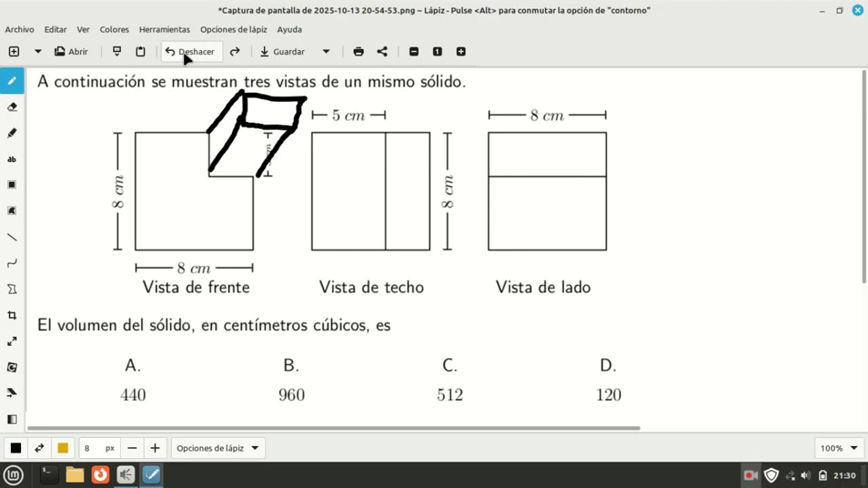Open the Guardar options dropdown arrow

point(326,52)
